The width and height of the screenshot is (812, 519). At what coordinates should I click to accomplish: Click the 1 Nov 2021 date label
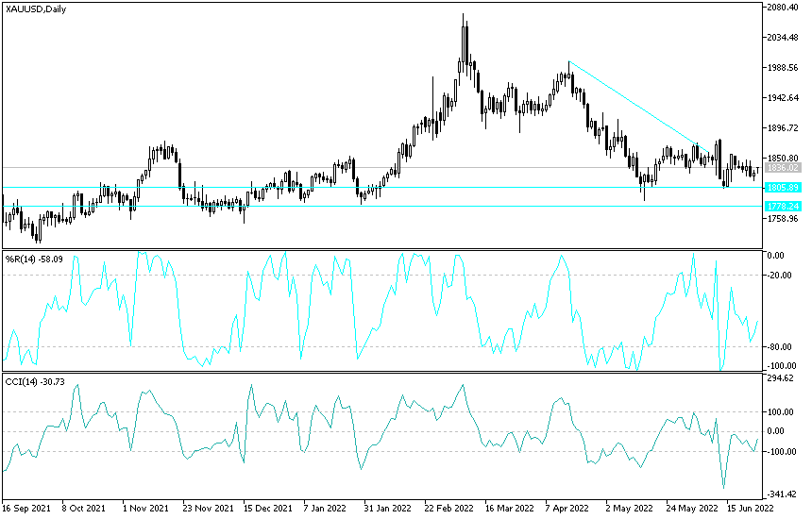[145, 508]
